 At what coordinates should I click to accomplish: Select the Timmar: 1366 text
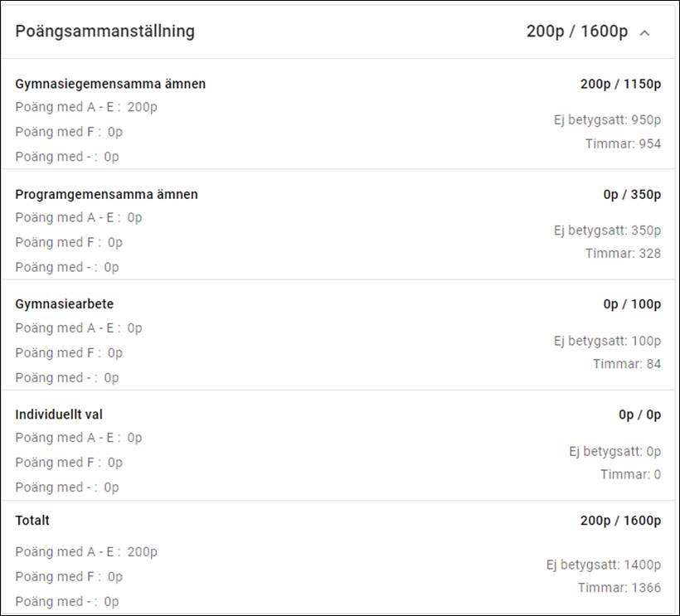coord(619,588)
